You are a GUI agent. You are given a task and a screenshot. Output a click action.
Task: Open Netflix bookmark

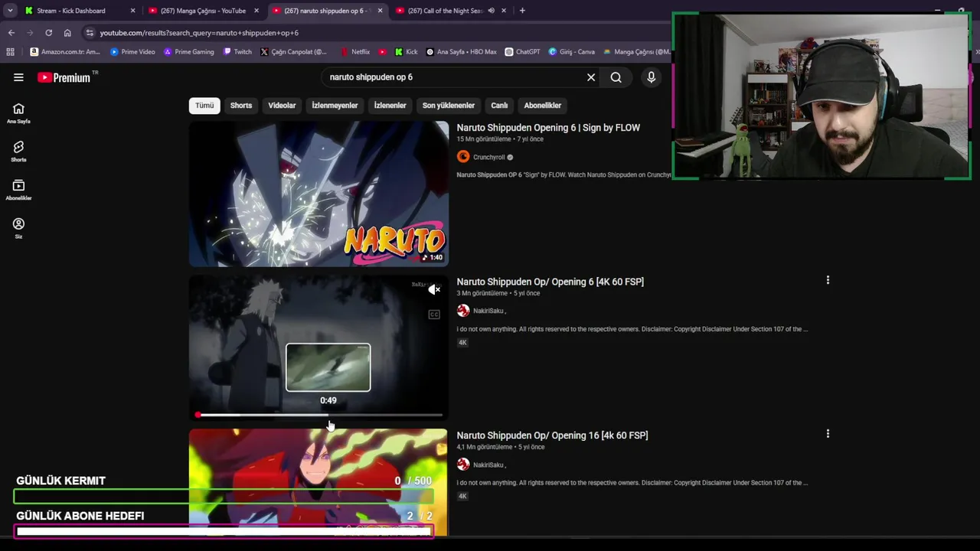(x=354, y=52)
